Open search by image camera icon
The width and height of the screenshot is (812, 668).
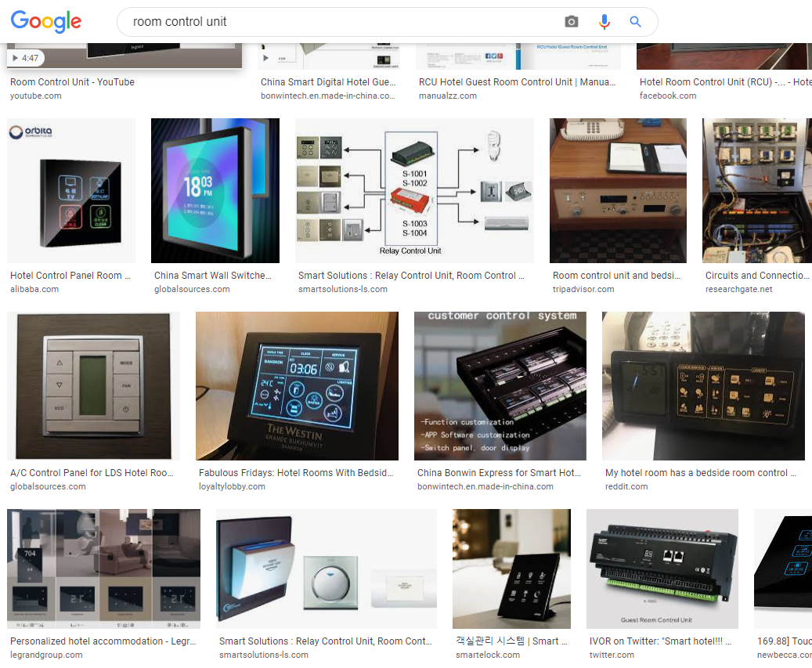point(571,22)
